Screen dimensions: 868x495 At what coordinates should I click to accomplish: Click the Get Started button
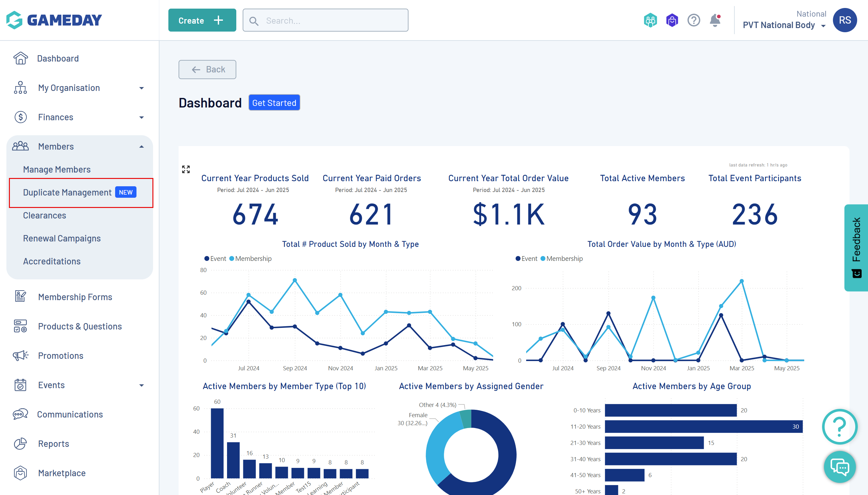pos(274,103)
